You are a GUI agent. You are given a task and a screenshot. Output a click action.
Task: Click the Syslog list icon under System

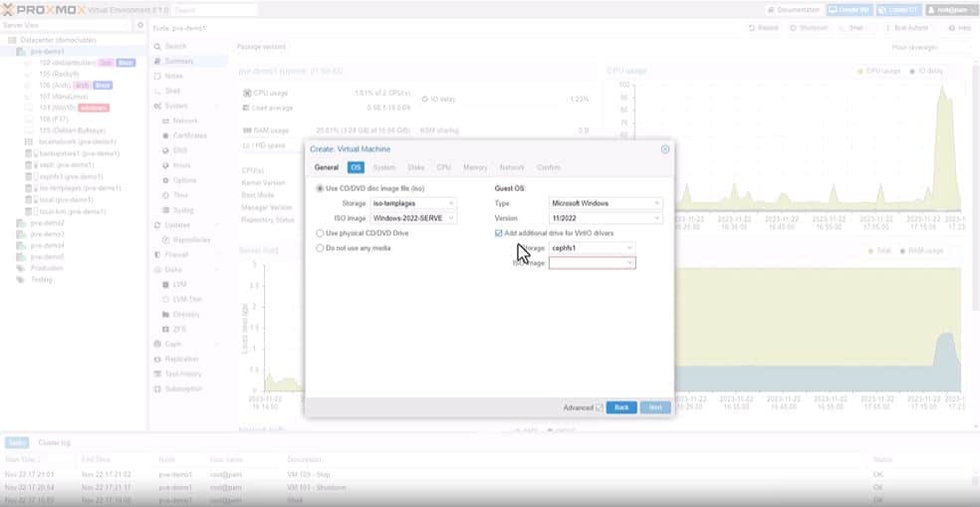[165, 211]
